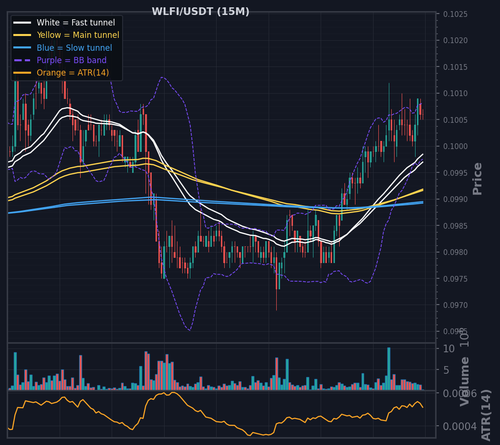
Task: Click the 0.1020 price axis label
Action: 455,41
